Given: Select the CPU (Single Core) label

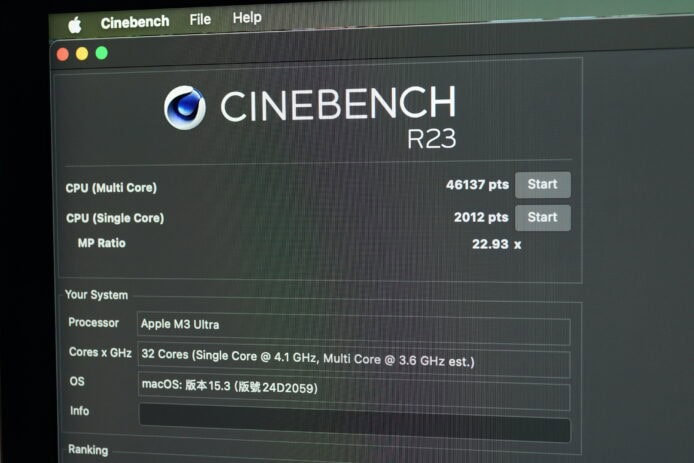Looking at the screenshot, I should (x=114, y=218).
